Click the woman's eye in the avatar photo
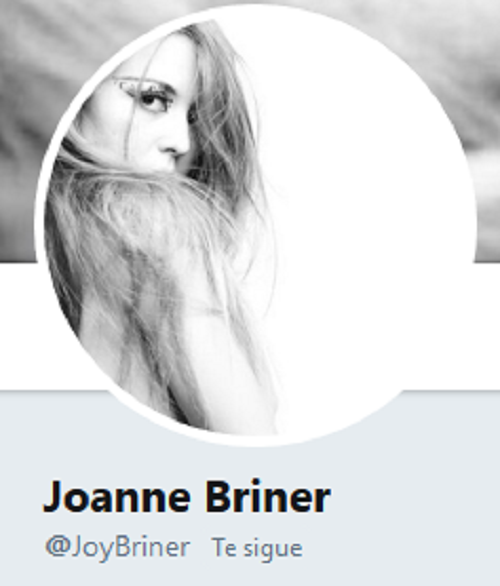Screen dimensions: 500x586 [151, 100]
